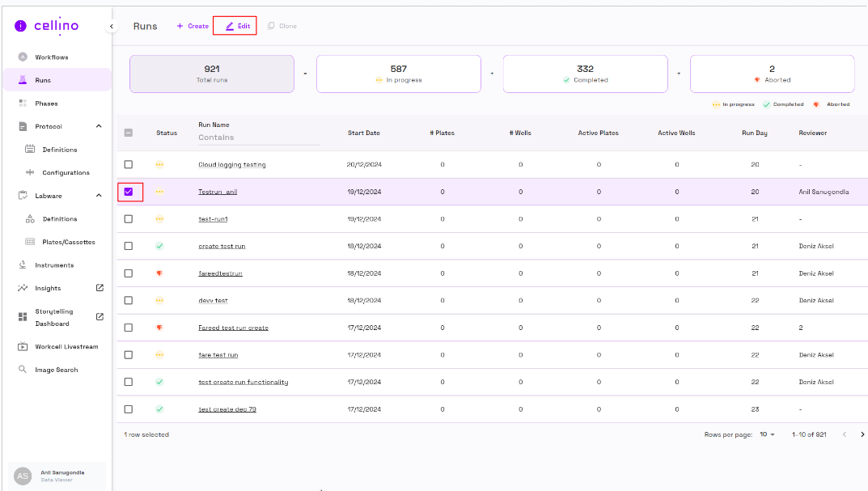Screen dimensions: 868x491
Task: Click the Run Name Contains filter field
Action: tap(258, 138)
